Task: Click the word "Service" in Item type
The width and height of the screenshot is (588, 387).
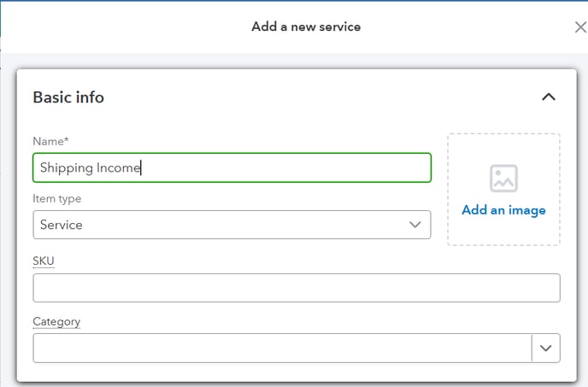Action: (62, 225)
